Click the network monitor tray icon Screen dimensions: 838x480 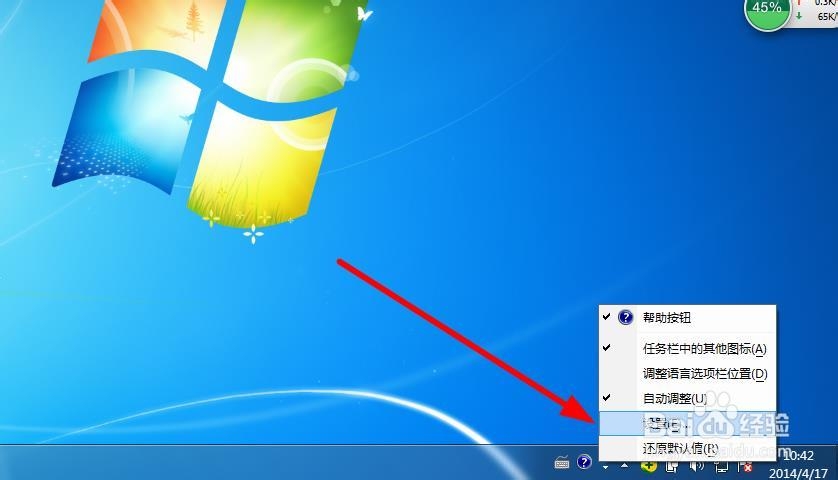[721, 467]
